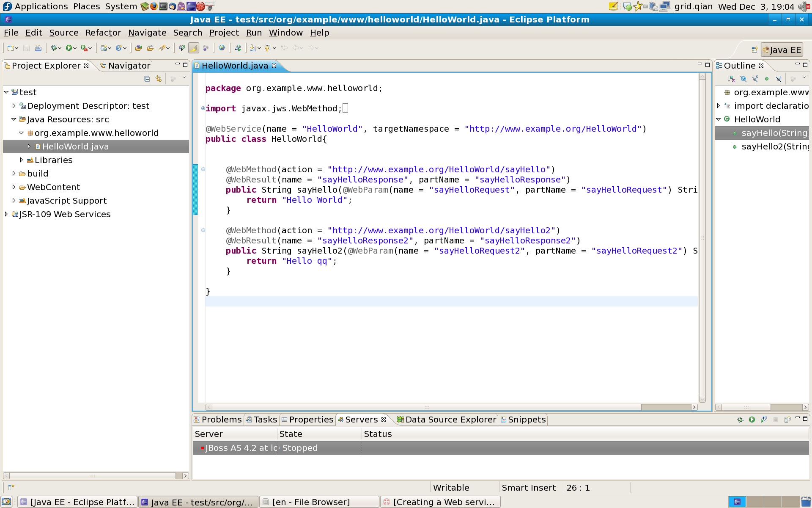The image size is (812, 508).
Task: Open the web browser globe icon
Action: [222, 48]
